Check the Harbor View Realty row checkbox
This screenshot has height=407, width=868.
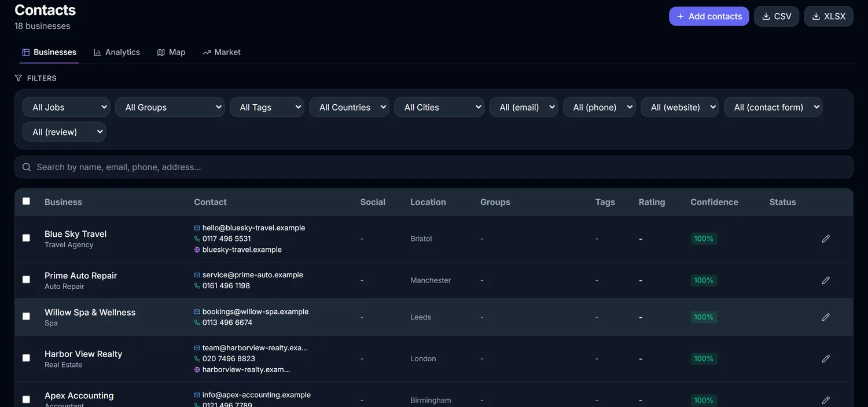pyautogui.click(x=26, y=358)
